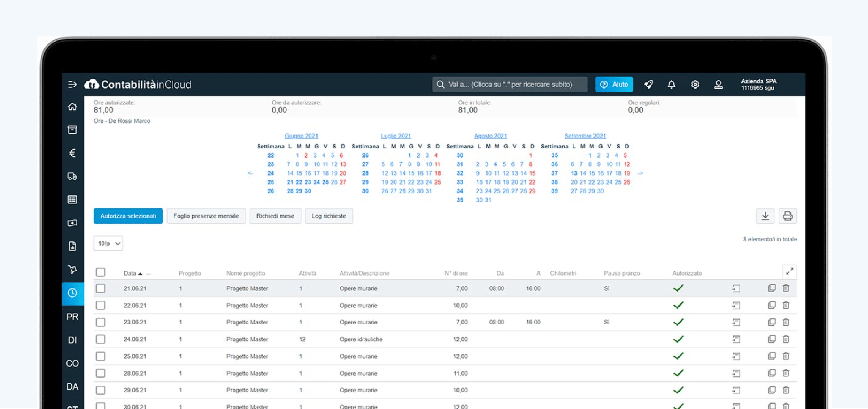Screen dimensions: 868x409
Task: Open the delivery truck sidebar icon
Action: click(72, 176)
